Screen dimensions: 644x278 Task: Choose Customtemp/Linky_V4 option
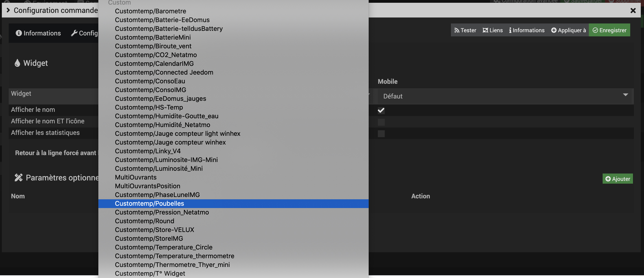(x=148, y=151)
